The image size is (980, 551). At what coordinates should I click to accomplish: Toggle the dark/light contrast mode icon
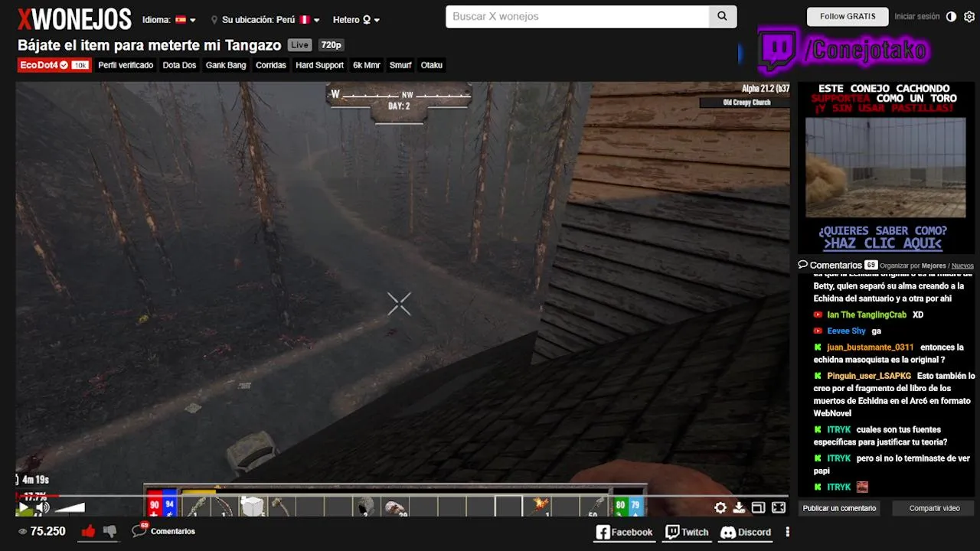tap(951, 16)
